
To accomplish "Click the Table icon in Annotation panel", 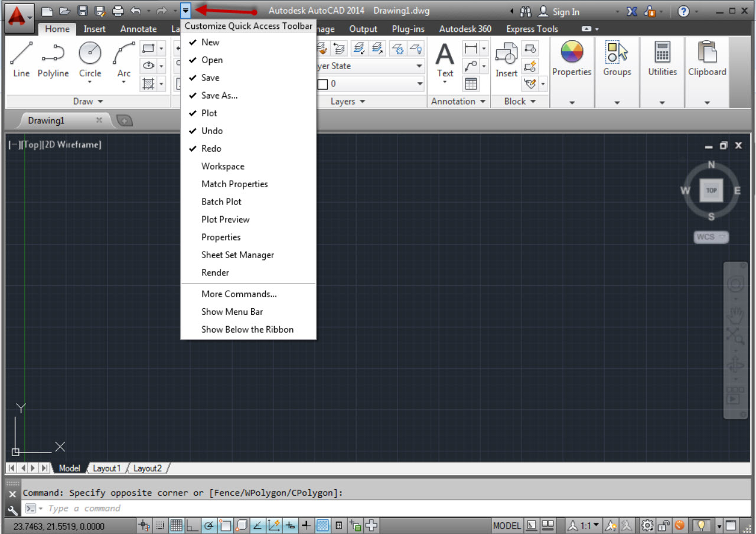I will click(x=471, y=84).
